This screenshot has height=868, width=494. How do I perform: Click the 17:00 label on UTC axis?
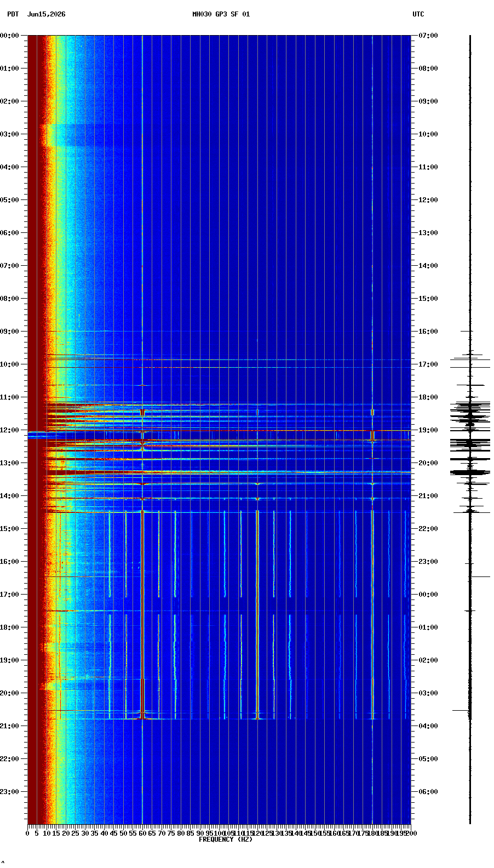pos(428,364)
